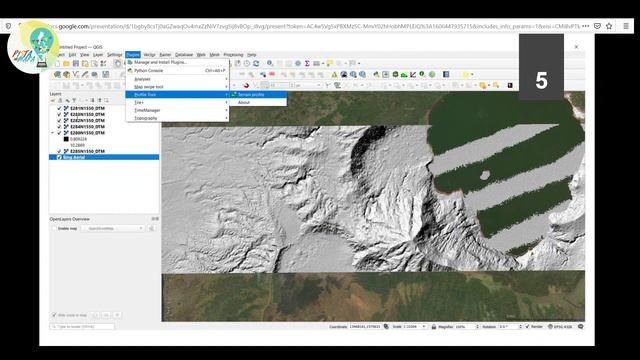The width and height of the screenshot is (640, 360).
Task: Expand the Map swipe tool submenu
Action: 177,87
